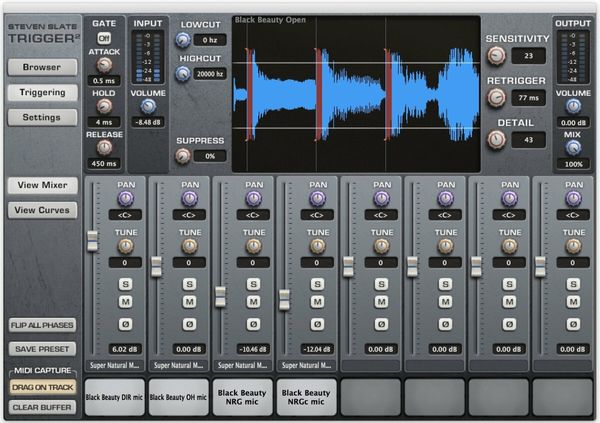The width and height of the screenshot is (600, 423).
Task: Click the output Mix knob
Action: click(574, 147)
